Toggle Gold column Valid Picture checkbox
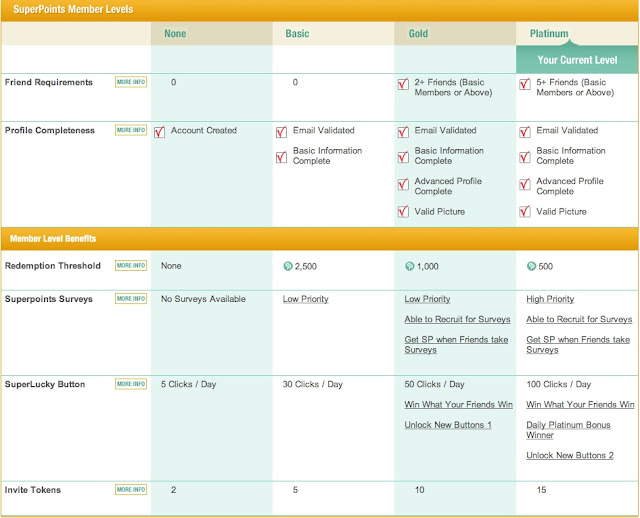Image resolution: width=640 pixels, height=518 pixels. [x=403, y=211]
